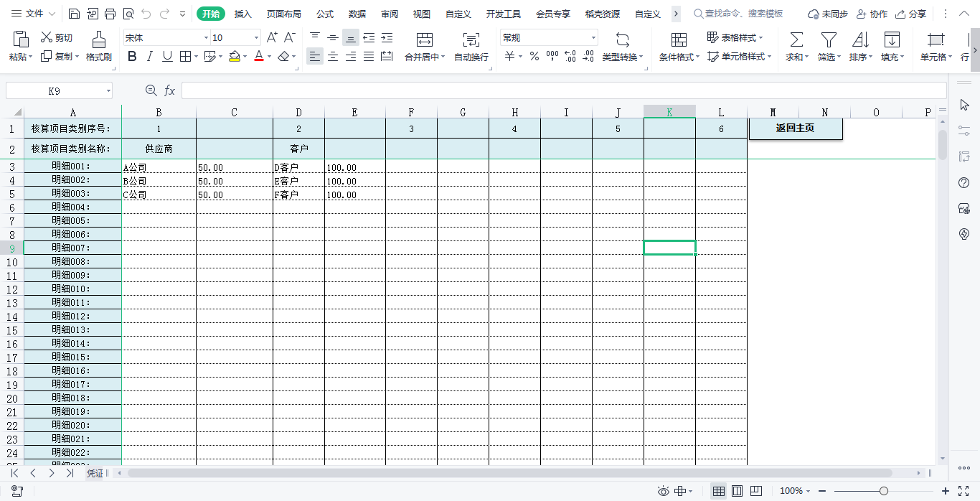The width and height of the screenshot is (980, 501).
Task: Click the percent style icon
Action: click(x=534, y=57)
